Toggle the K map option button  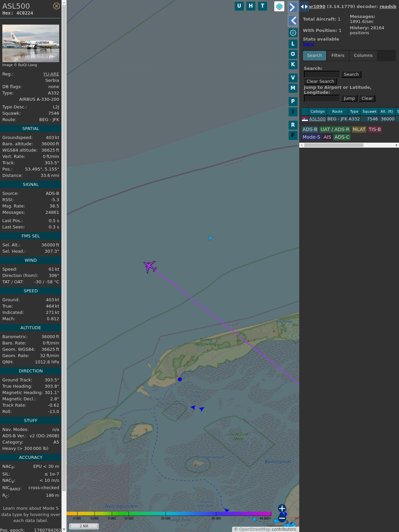tap(293, 65)
